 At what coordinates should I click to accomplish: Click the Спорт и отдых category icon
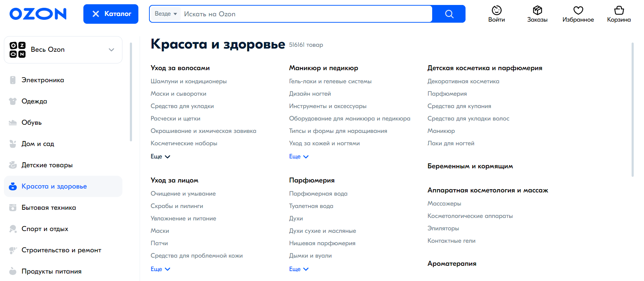(13, 229)
